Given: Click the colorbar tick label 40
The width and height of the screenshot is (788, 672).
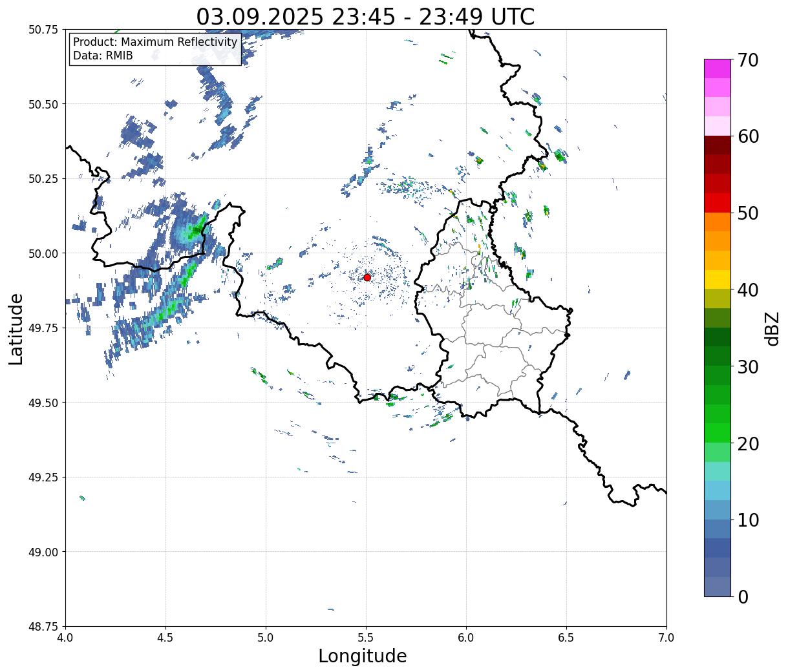Looking at the screenshot, I should click(x=748, y=290).
